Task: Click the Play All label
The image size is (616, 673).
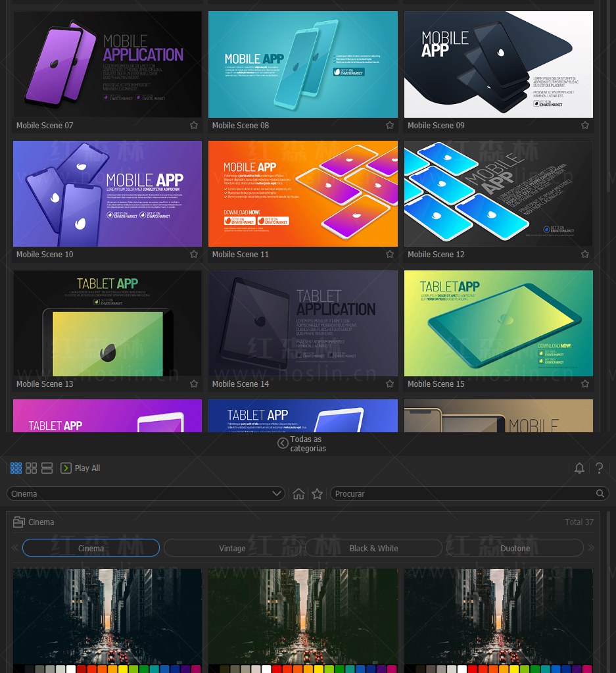Action: coord(87,468)
